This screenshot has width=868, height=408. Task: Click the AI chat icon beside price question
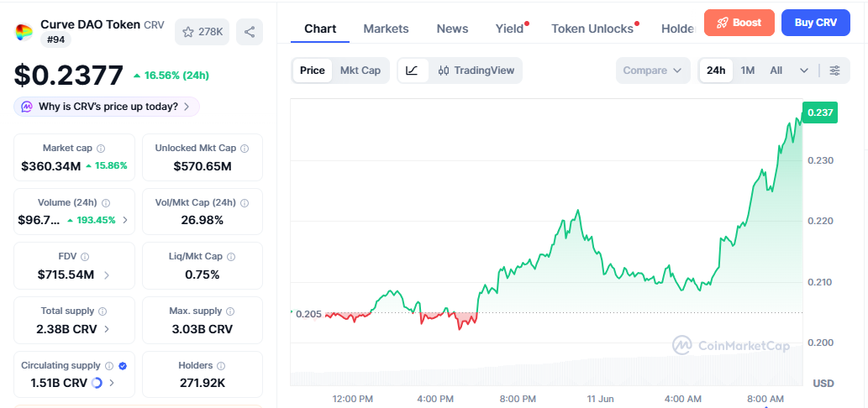pyautogui.click(x=27, y=107)
